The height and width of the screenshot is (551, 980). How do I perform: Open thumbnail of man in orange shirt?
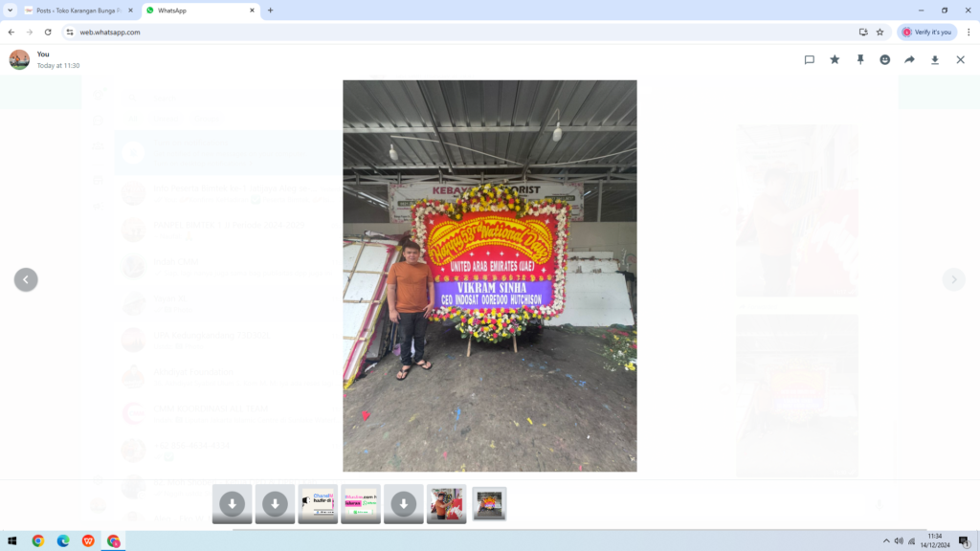[446, 504]
